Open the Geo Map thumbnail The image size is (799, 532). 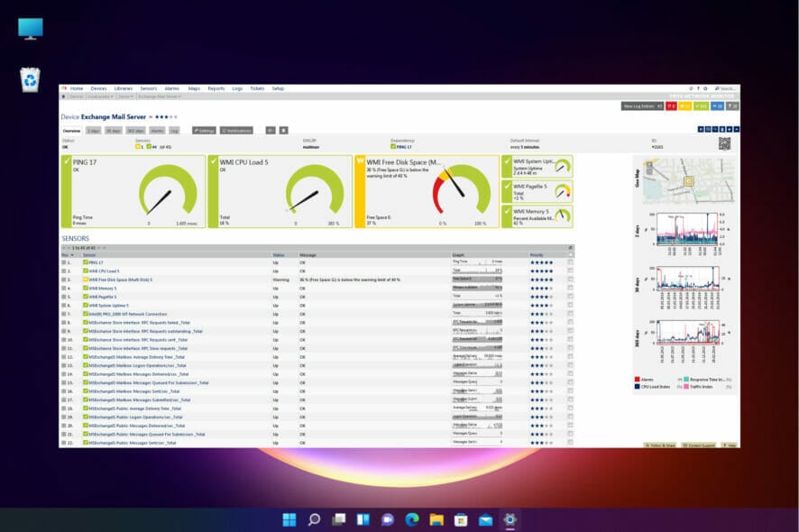(688, 180)
